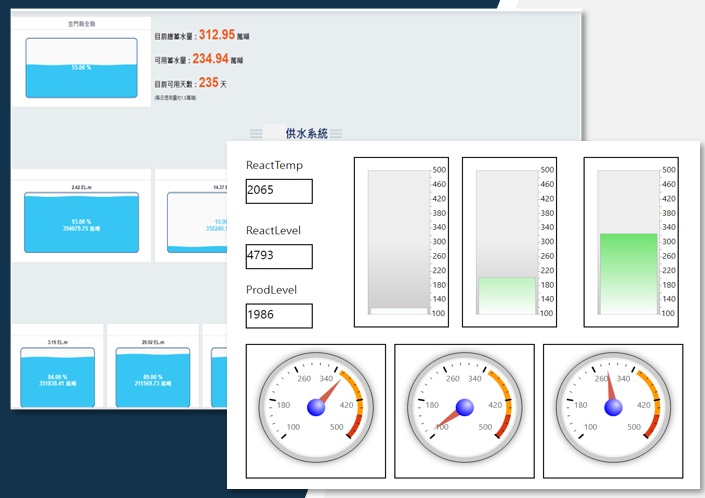Click the rightmost circular gauge dial
This screenshot has height=498, width=705.
pos(613,406)
